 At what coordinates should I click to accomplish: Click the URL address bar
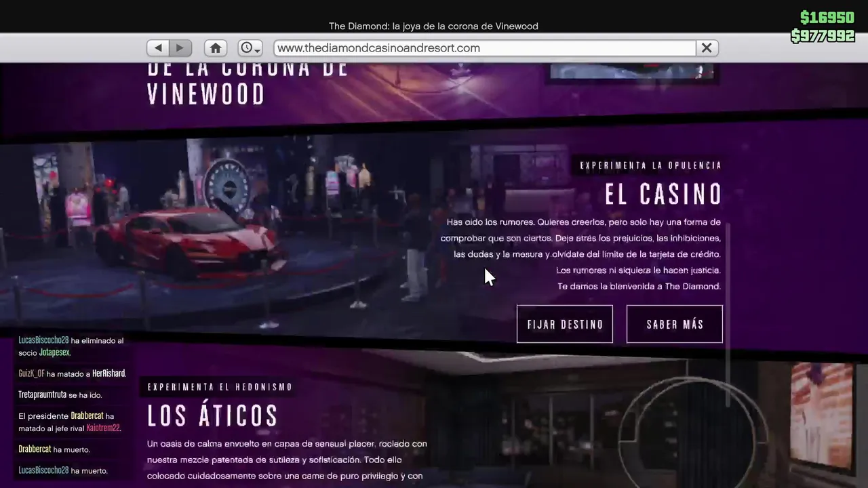point(485,48)
